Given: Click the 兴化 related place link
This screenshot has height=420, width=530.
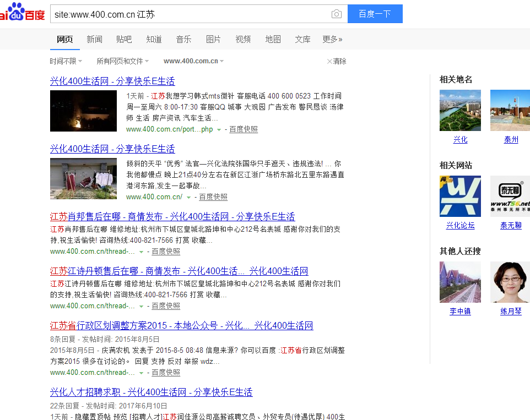Looking at the screenshot, I should 460,140.
